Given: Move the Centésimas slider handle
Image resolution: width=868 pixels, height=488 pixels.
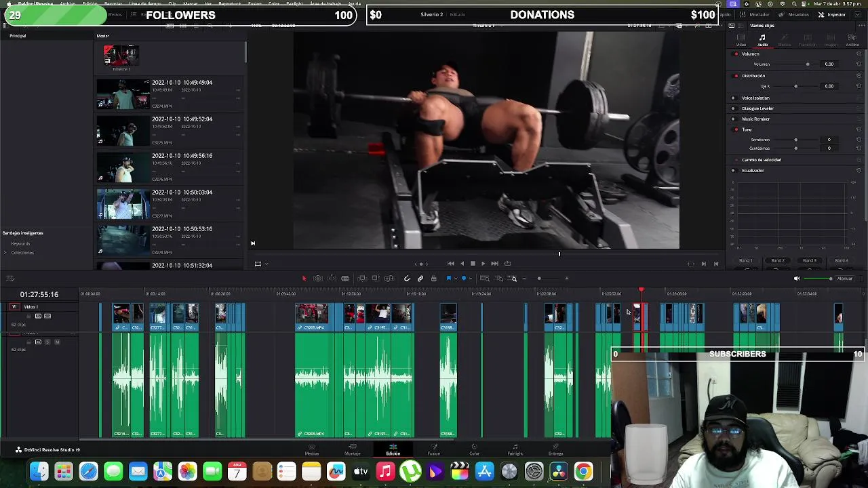Looking at the screenshot, I should (x=795, y=148).
